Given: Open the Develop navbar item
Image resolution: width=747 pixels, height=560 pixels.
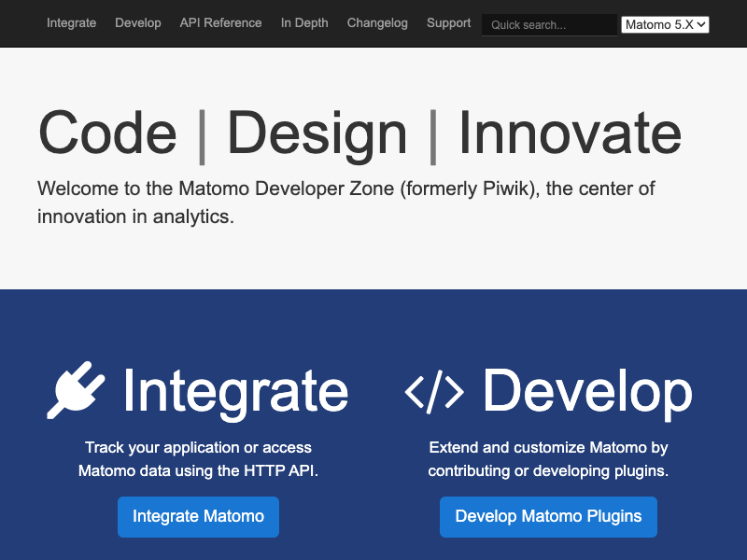Looking at the screenshot, I should [x=138, y=22].
